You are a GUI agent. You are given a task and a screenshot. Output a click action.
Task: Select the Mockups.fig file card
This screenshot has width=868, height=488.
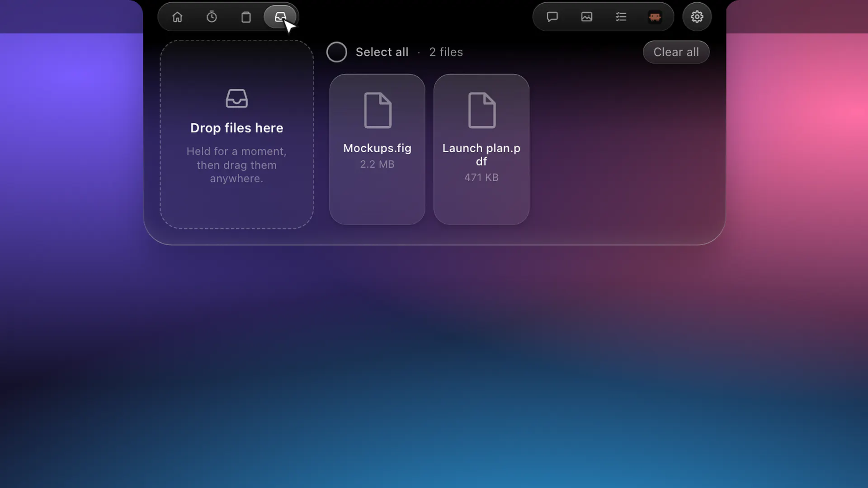[x=377, y=149]
